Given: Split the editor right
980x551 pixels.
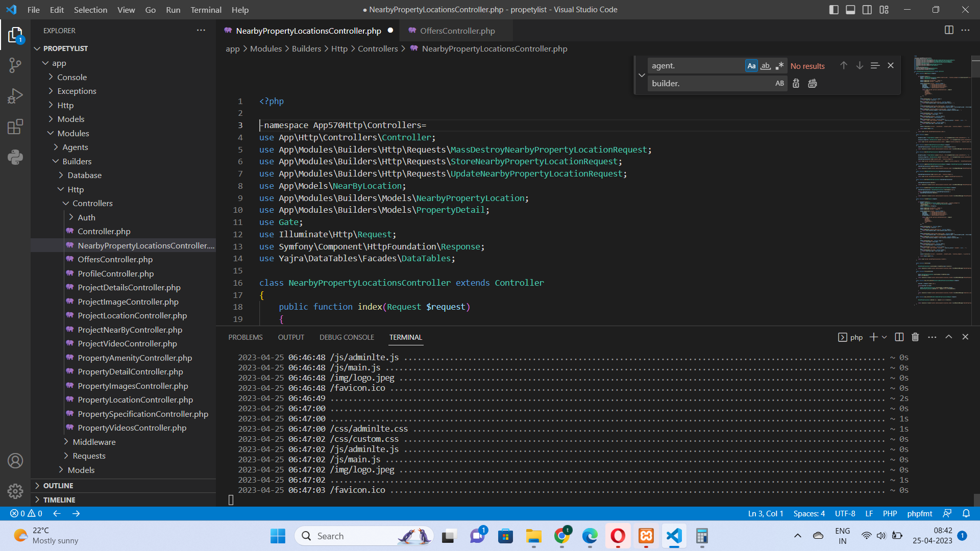Looking at the screenshot, I should coord(948,30).
